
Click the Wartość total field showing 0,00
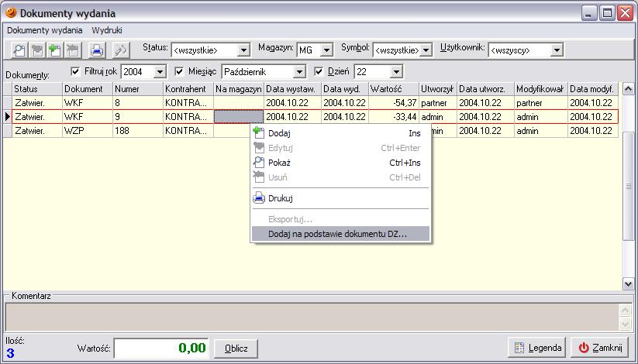coord(161,349)
